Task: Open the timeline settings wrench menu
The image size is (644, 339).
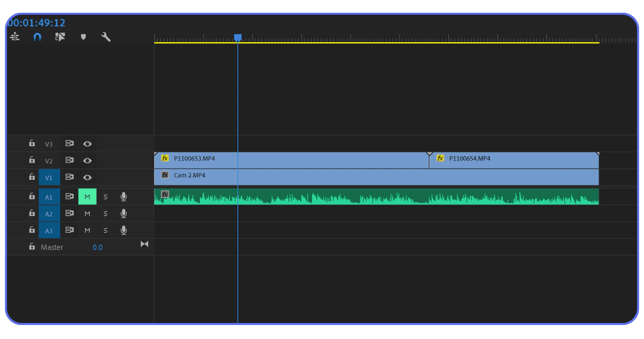Action: [x=106, y=37]
